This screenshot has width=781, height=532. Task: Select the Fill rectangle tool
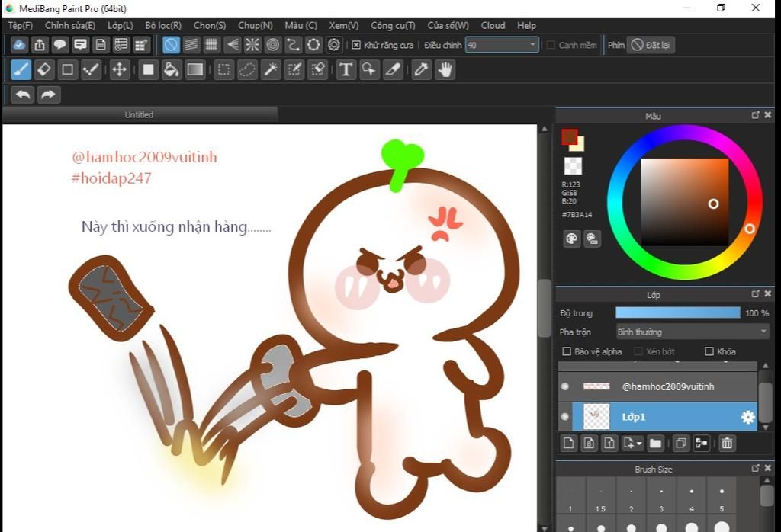pyautogui.click(x=148, y=69)
